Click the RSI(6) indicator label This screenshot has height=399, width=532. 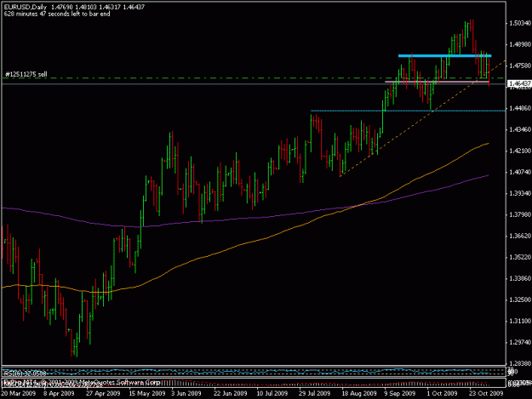pos(24,373)
